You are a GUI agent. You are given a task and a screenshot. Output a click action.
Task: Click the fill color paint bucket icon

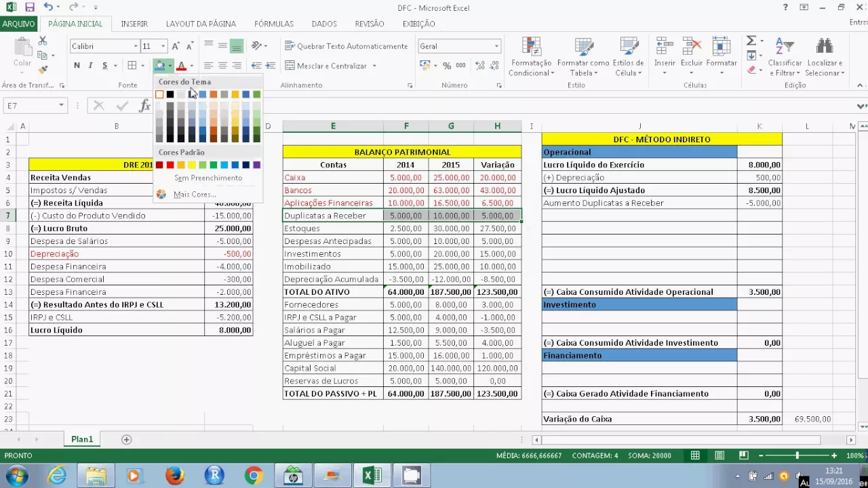pos(160,66)
